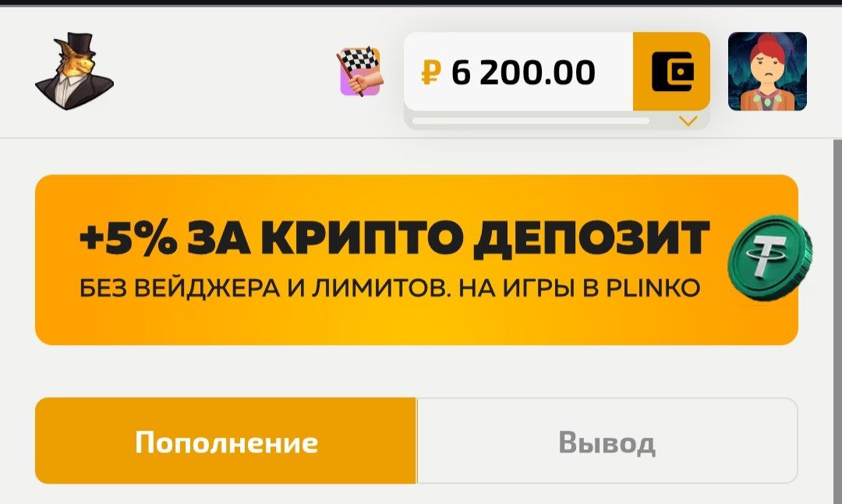Tap the ruble currency symbol
This screenshot has width=842, height=504.
pyautogui.click(x=431, y=72)
